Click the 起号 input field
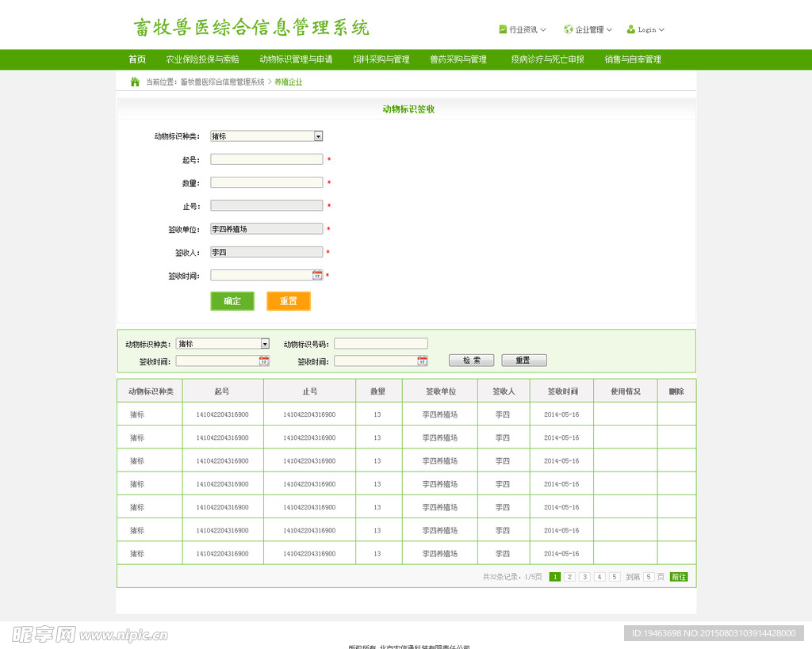 (266, 158)
